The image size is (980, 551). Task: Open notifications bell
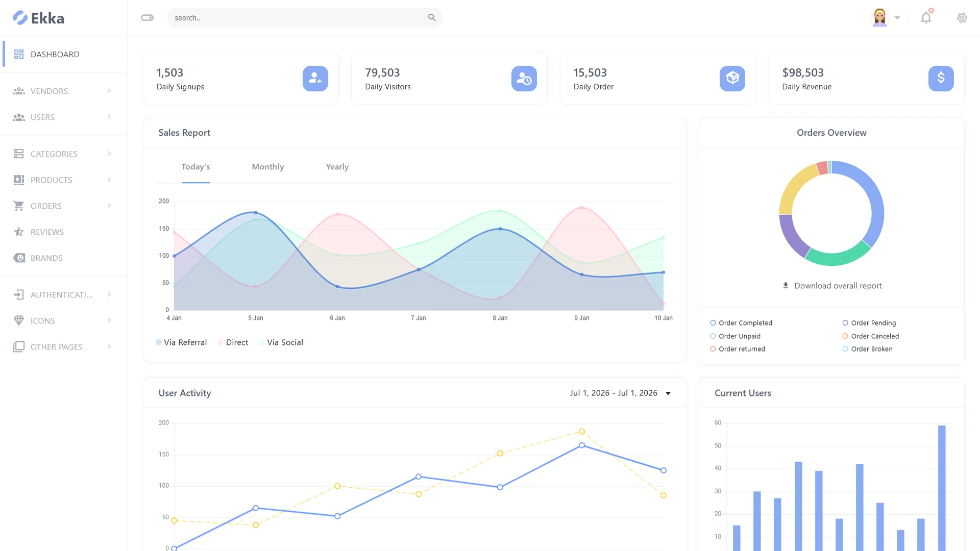[926, 18]
